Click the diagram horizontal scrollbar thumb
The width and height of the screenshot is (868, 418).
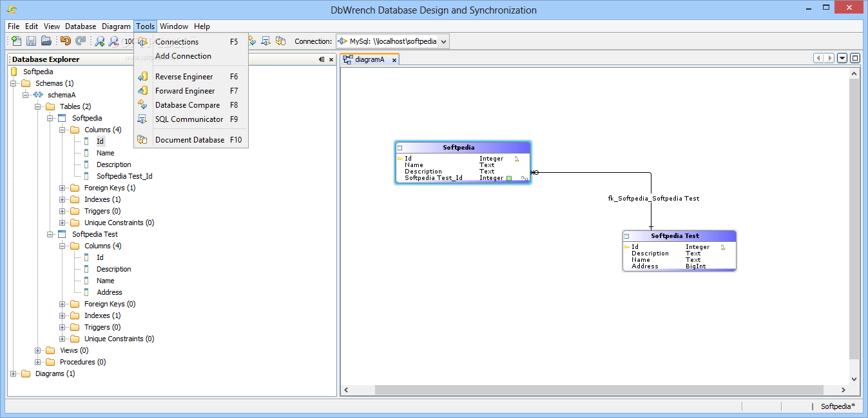[x=599, y=390]
